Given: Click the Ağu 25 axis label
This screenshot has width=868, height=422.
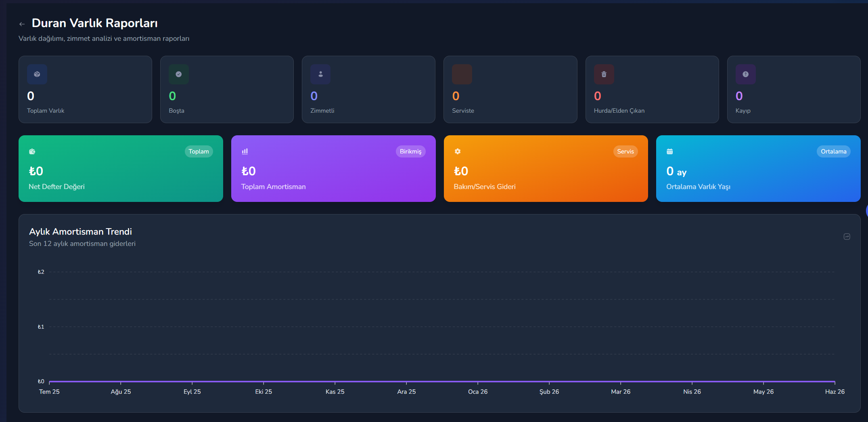Looking at the screenshot, I should tap(121, 392).
